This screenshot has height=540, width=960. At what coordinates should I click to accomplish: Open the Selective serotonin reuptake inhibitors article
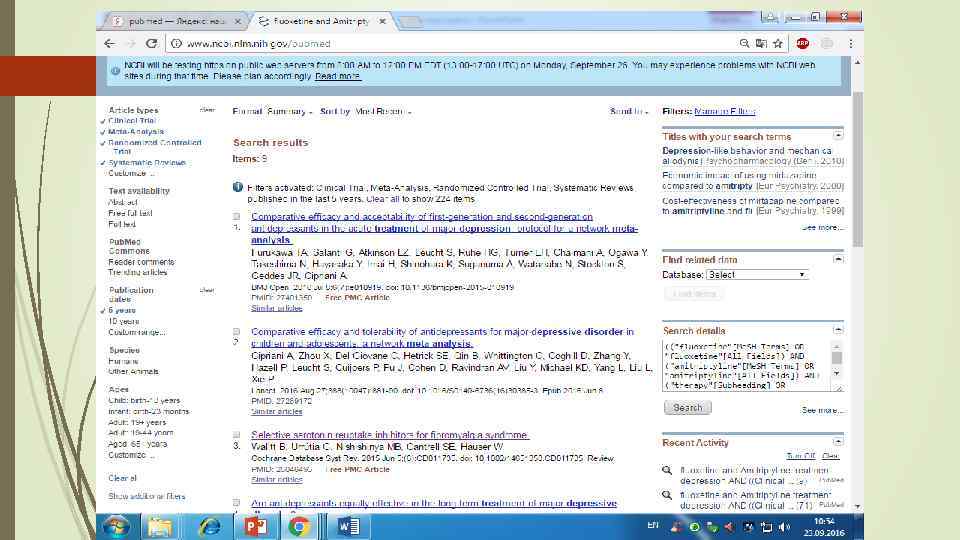coord(389,435)
